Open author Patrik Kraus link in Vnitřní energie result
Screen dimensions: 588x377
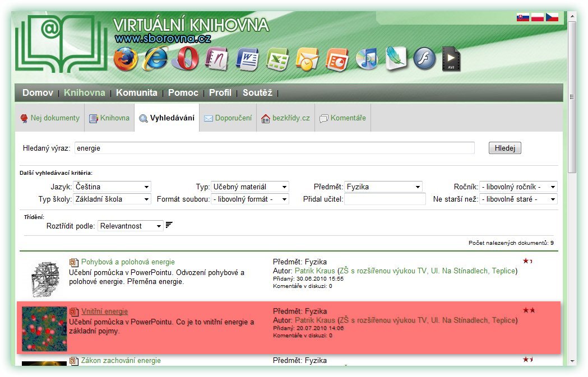click(x=314, y=320)
